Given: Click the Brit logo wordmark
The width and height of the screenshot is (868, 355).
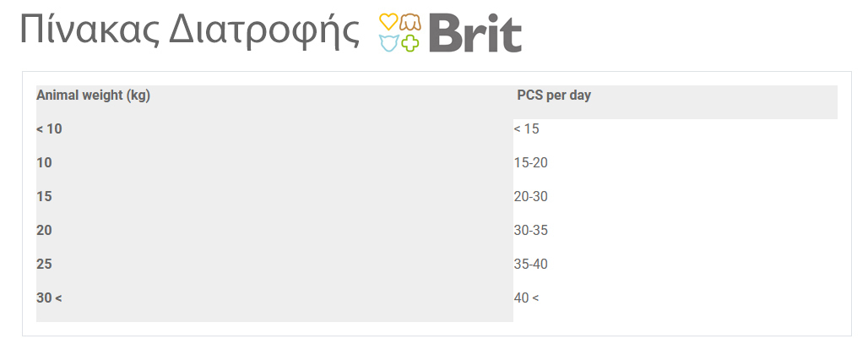Looking at the screenshot, I should click(x=475, y=35).
